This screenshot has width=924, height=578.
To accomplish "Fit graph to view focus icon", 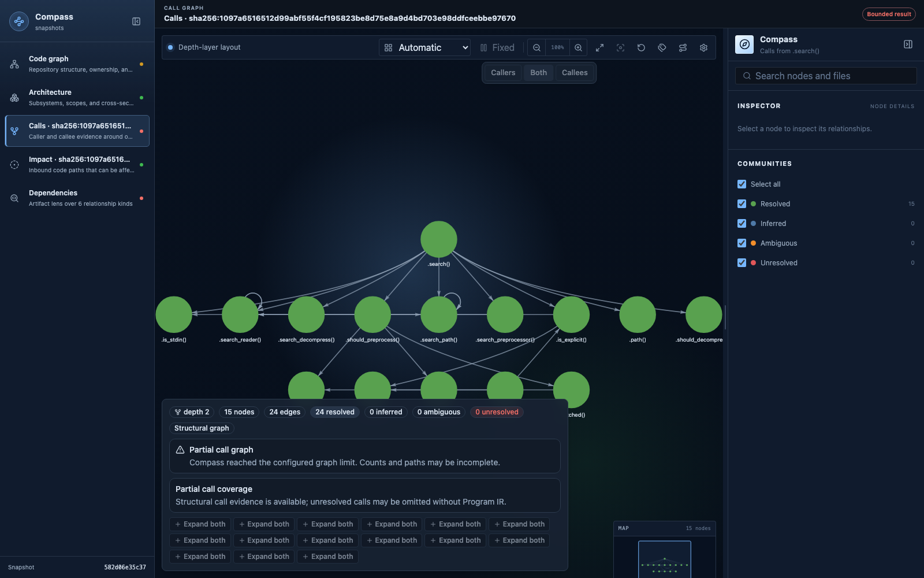I will [x=620, y=47].
